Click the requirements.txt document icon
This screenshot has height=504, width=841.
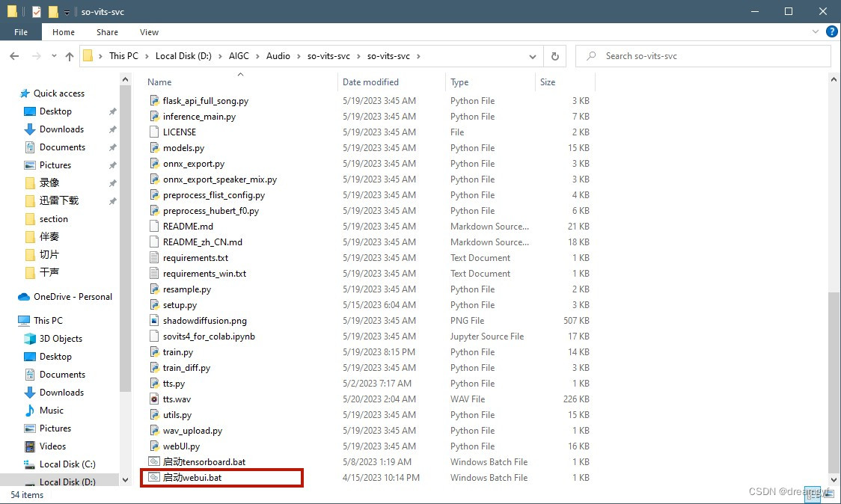pos(154,257)
